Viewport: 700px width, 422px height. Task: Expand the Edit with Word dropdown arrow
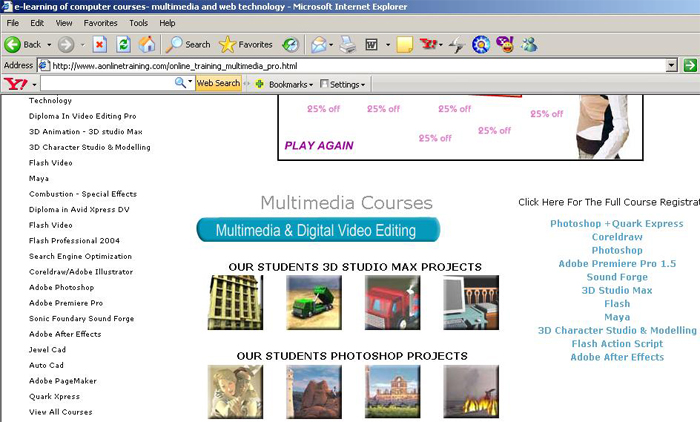(388, 45)
